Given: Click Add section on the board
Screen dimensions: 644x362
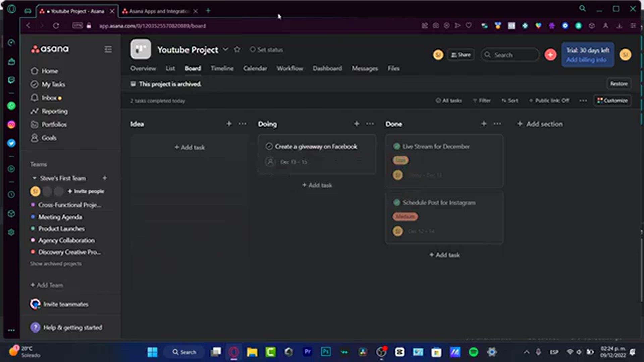Looking at the screenshot, I should pyautogui.click(x=540, y=124).
